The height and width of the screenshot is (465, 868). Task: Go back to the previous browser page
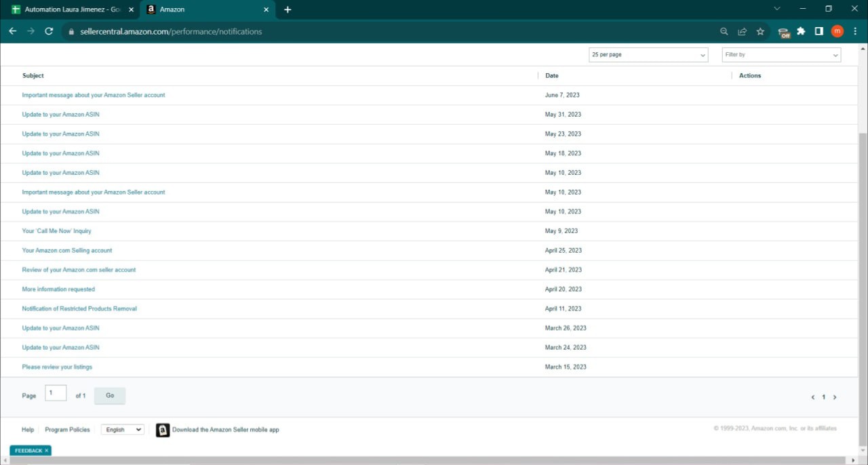coord(12,31)
